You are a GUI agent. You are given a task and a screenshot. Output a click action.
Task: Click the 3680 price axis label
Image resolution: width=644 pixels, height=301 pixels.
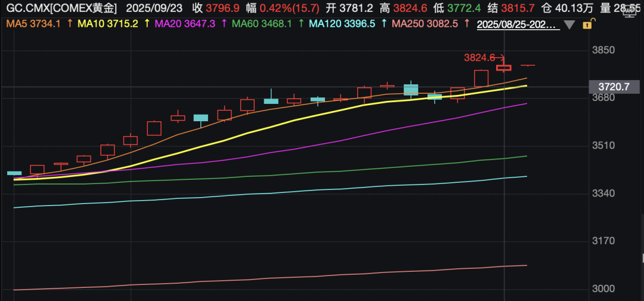pos(603,98)
